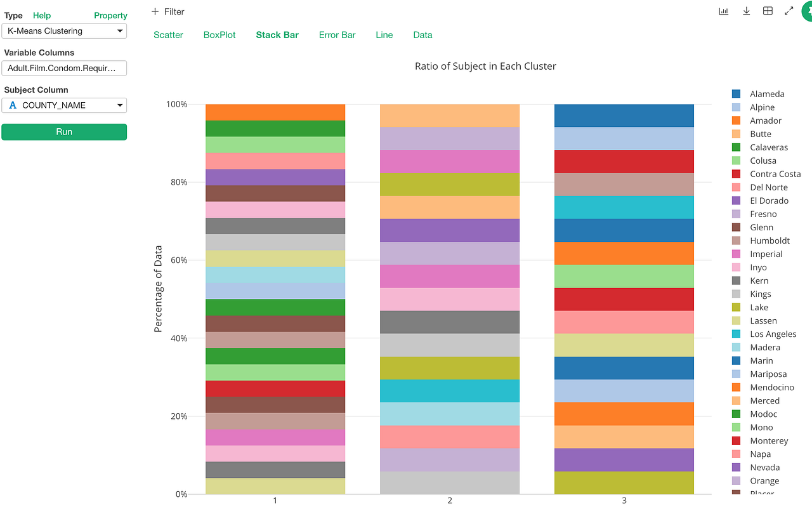The height and width of the screenshot is (514, 812).
Task: Open the COUNTY_NAME subject column dropdown
Action: coord(64,105)
